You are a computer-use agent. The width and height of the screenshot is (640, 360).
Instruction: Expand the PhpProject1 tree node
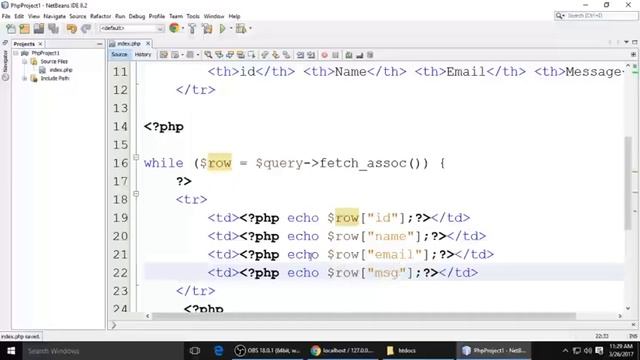click(x=16, y=53)
